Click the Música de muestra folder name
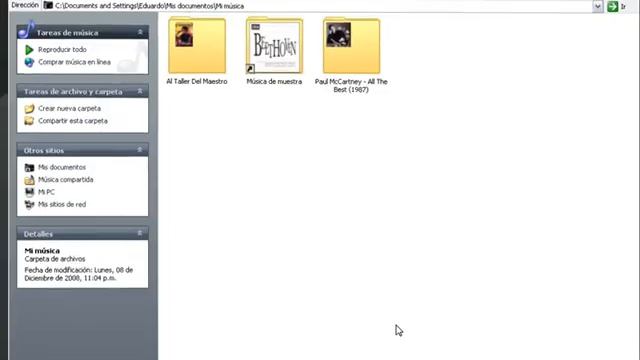The image size is (640, 360). 274,82
